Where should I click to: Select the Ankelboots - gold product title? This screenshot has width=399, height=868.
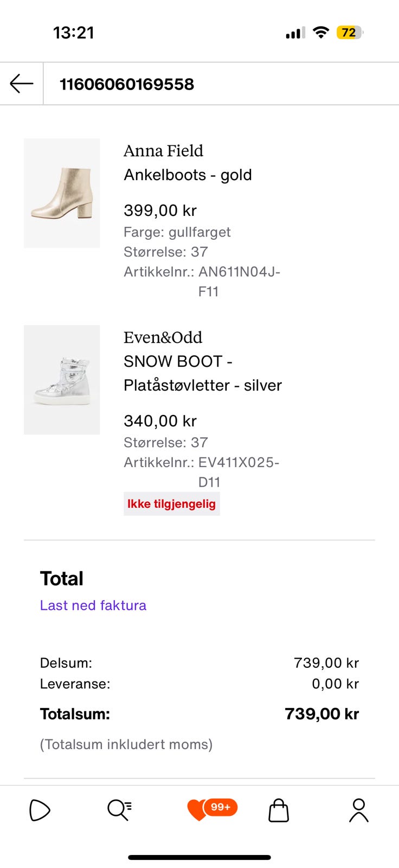[188, 175]
